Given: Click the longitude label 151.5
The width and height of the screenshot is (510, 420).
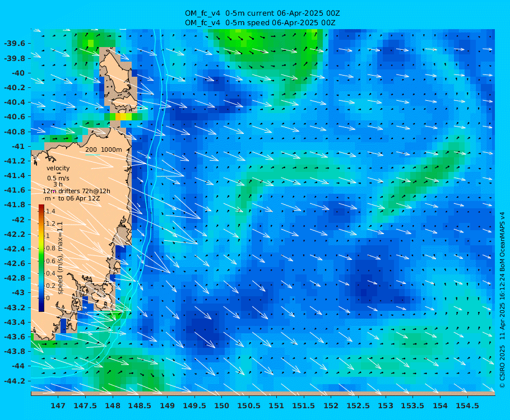Looking at the screenshot, I should point(304,405).
